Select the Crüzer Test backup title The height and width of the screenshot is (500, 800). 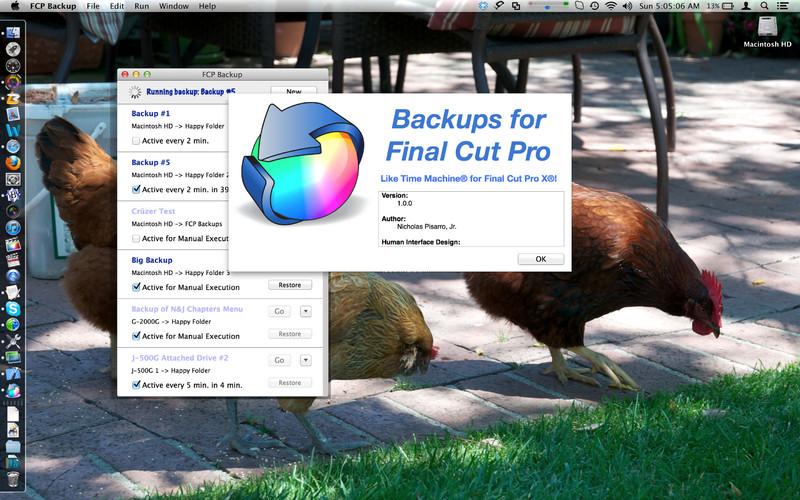[x=153, y=211]
